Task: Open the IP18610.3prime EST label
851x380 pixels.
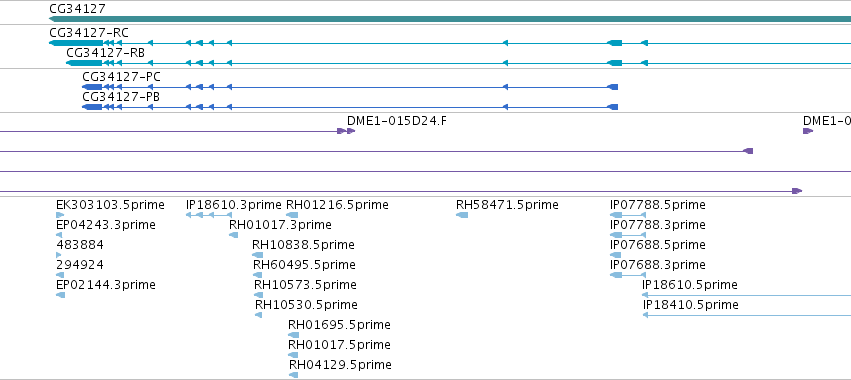Action: 234,205
